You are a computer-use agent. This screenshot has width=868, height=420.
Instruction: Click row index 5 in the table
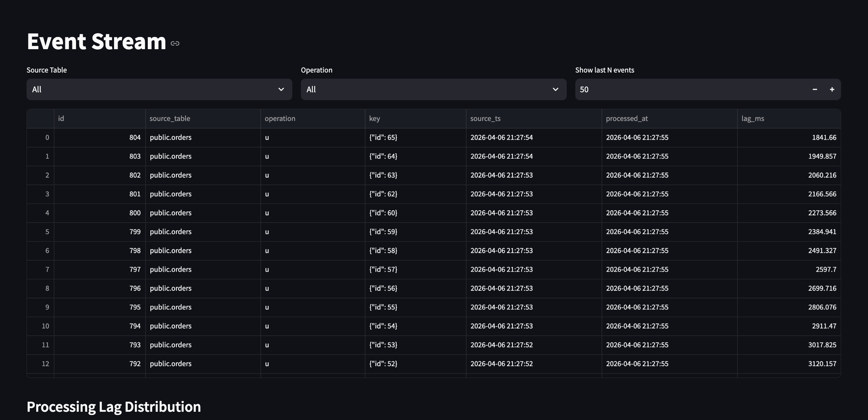(41, 232)
